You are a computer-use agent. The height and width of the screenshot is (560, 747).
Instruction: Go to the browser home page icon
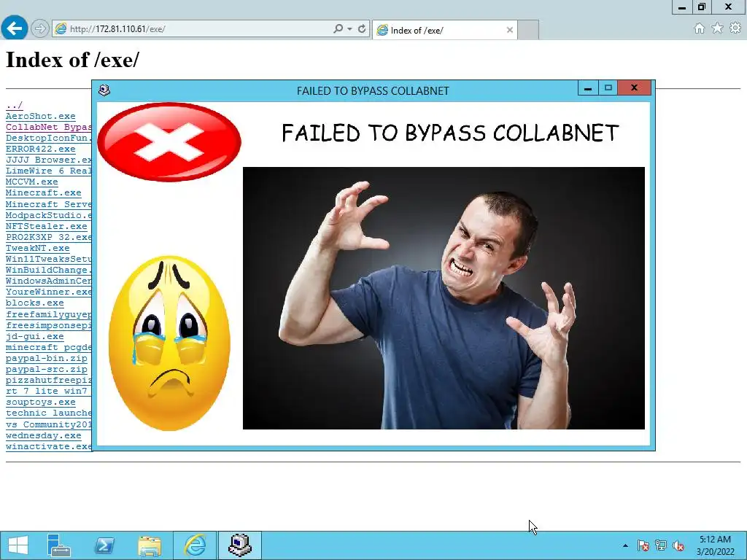(x=700, y=28)
